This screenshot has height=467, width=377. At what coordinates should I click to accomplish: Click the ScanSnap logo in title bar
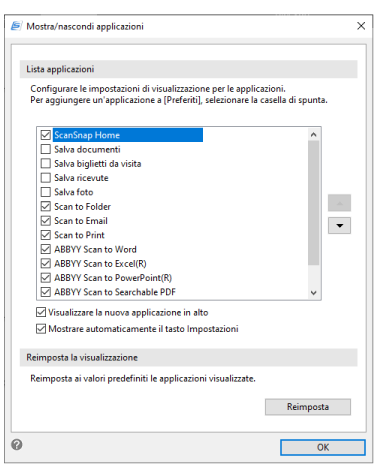(x=16, y=26)
